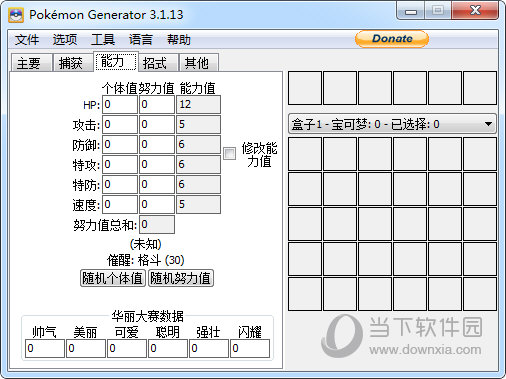Click the 随机个体值 button
Image resolution: width=506 pixels, height=379 pixels.
113,278
